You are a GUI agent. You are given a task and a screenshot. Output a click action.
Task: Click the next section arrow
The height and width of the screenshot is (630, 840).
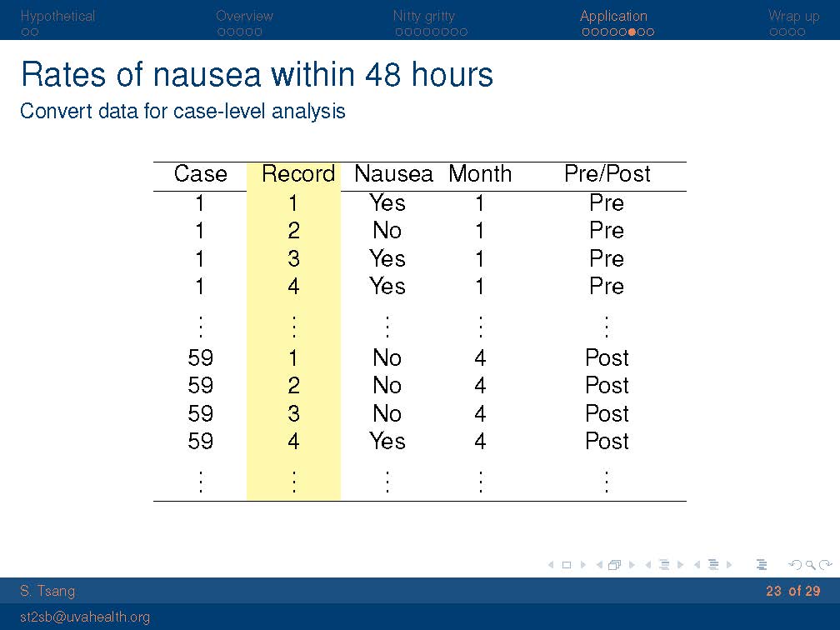[727, 566]
